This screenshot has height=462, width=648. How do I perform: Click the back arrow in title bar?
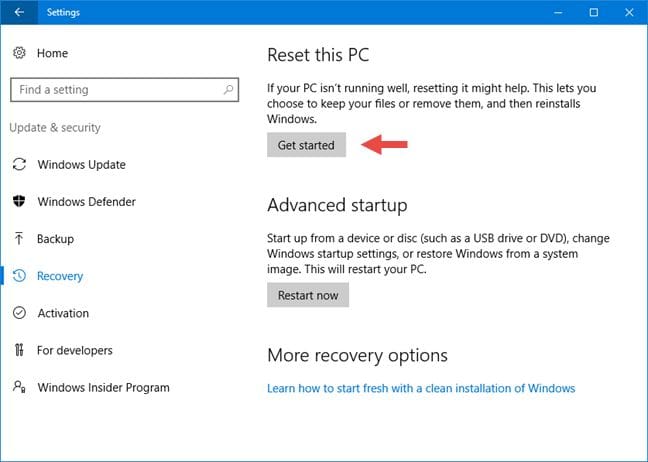point(19,12)
